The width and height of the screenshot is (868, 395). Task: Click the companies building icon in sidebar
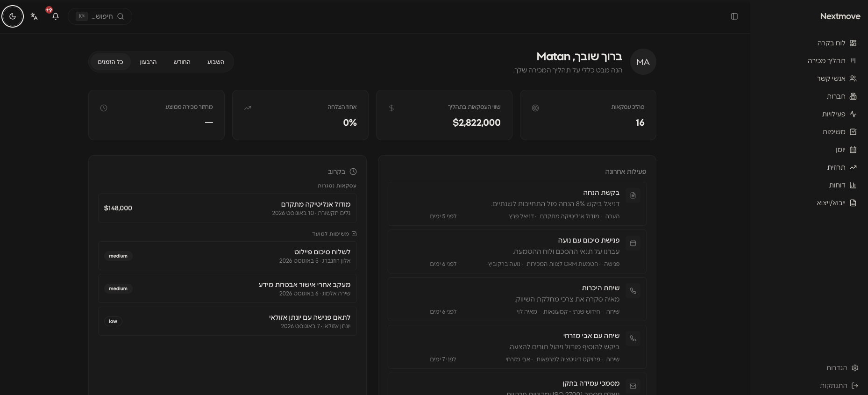[853, 96]
